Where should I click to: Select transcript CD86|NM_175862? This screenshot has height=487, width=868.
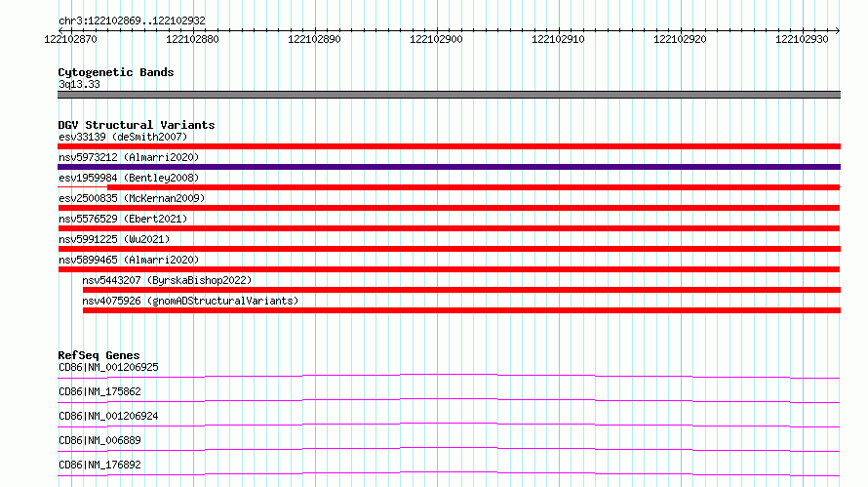click(x=99, y=391)
